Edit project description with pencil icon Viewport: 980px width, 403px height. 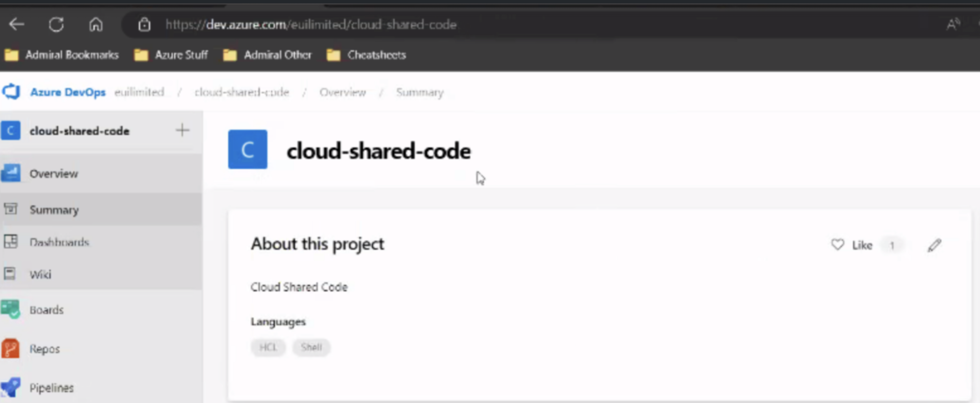[x=934, y=245]
